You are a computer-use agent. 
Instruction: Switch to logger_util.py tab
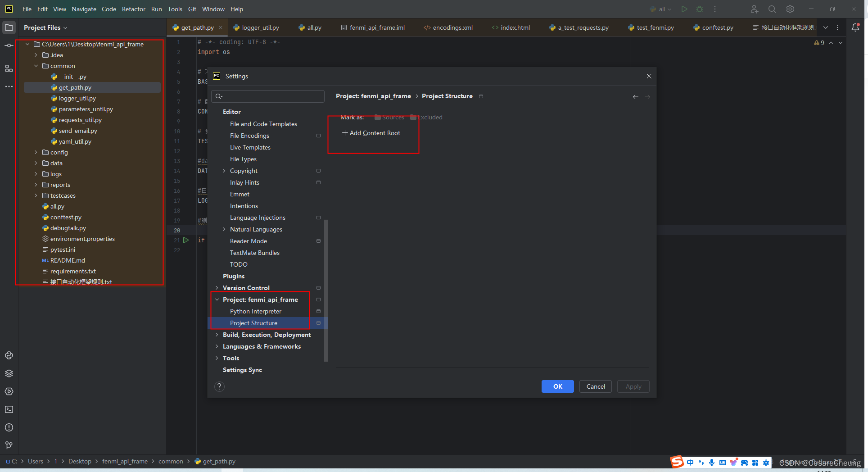pyautogui.click(x=257, y=27)
